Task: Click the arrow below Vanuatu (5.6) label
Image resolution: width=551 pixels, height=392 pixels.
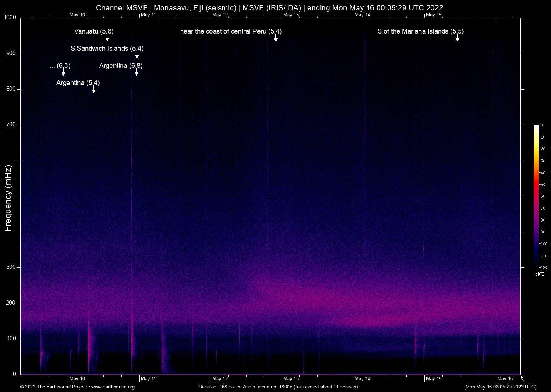Action: coord(107,39)
